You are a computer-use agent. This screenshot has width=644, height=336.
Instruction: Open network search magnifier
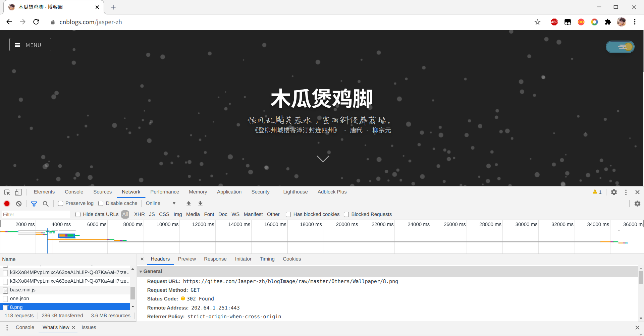tap(46, 204)
